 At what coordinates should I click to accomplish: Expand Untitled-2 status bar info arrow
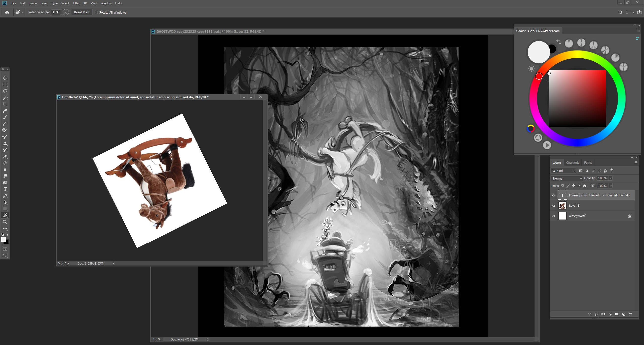click(x=113, y=263)
